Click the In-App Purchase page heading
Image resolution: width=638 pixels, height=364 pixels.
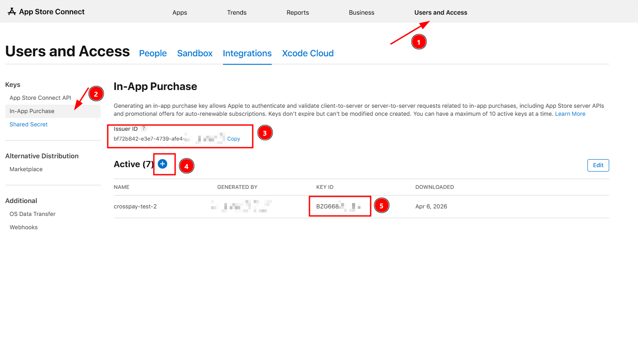pos(155,86)
